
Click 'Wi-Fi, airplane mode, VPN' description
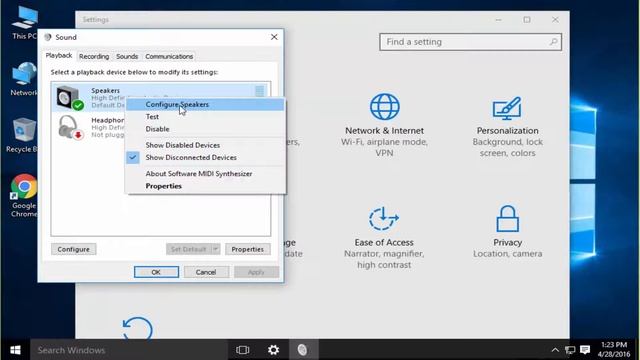(x=384, y=147)
